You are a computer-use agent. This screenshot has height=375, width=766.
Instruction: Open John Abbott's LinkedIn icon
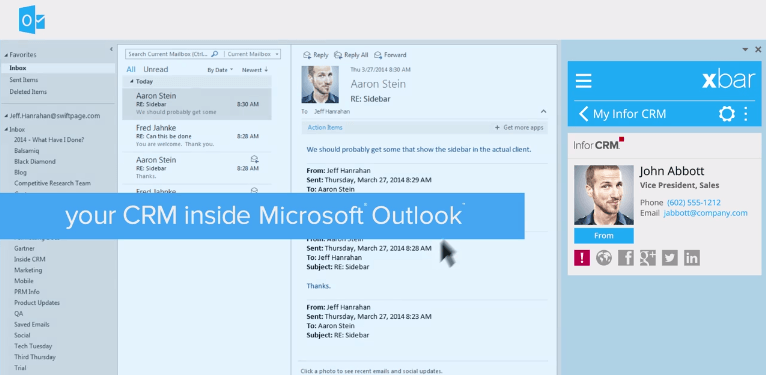pos(692,258)
